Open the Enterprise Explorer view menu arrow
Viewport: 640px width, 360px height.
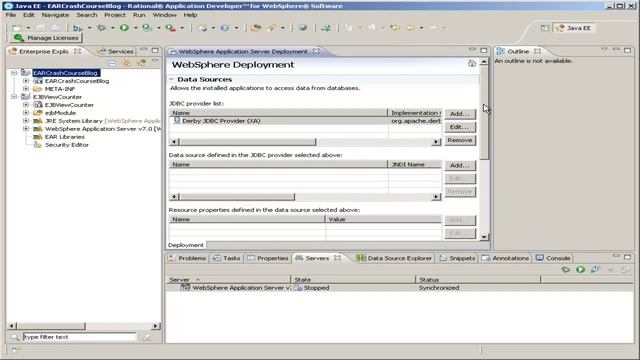[155, 61]
